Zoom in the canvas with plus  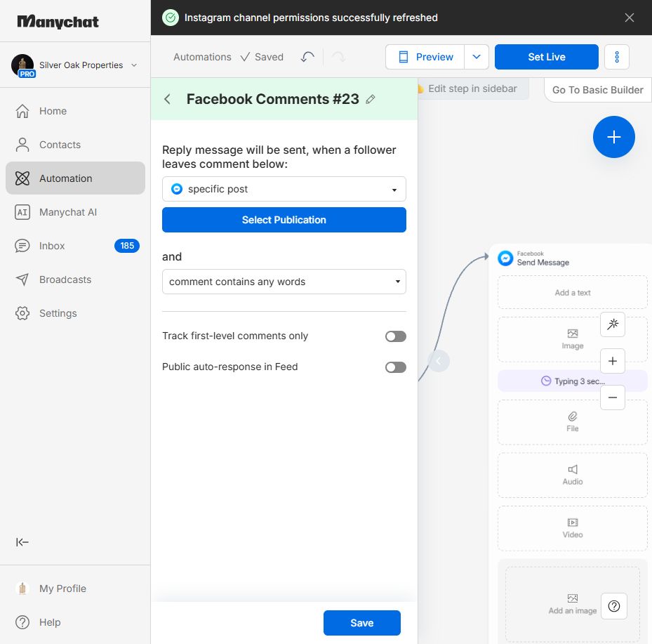click(613, 361)
